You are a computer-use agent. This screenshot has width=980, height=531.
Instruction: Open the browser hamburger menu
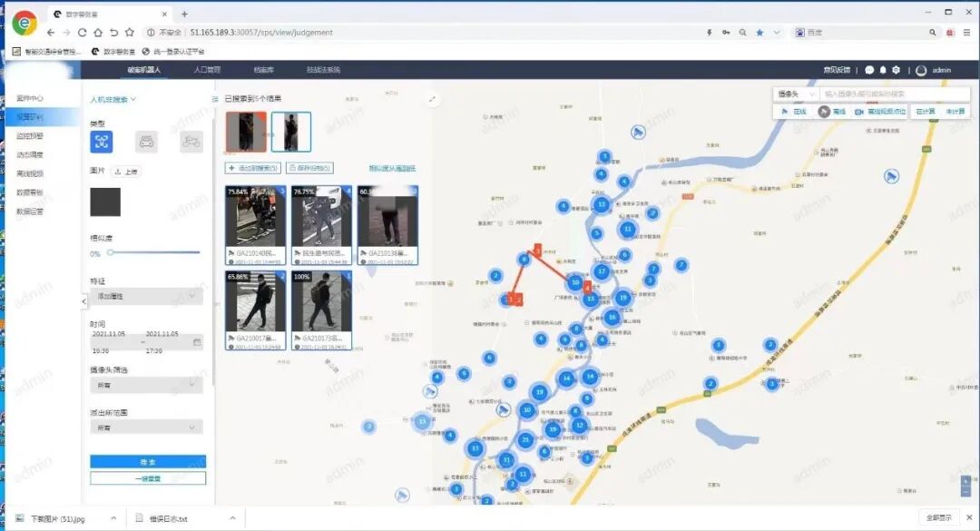[967, 33]
